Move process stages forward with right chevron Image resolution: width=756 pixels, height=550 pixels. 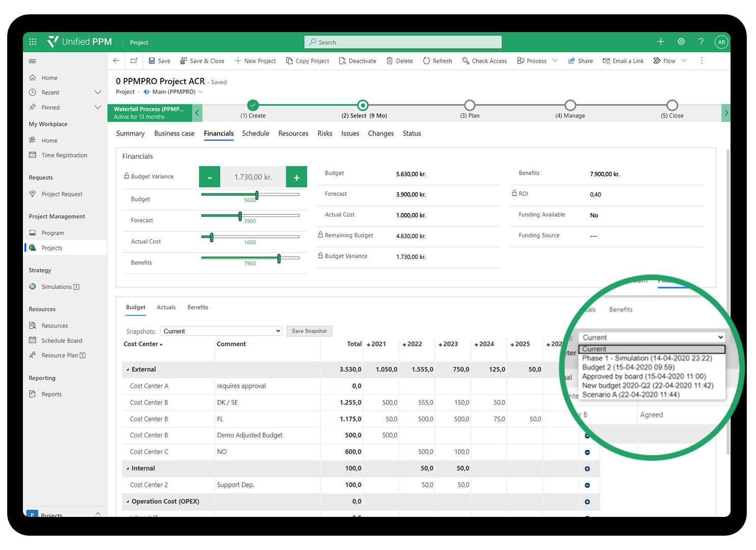(x=726, y=113)
